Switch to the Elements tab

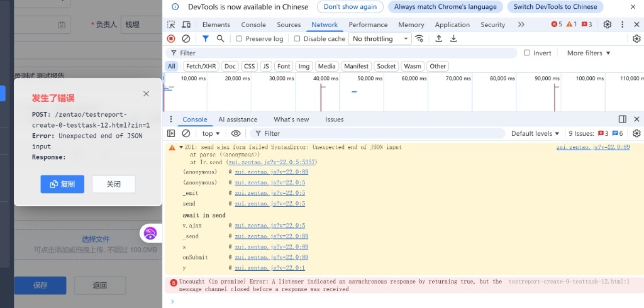coord(216,25)
